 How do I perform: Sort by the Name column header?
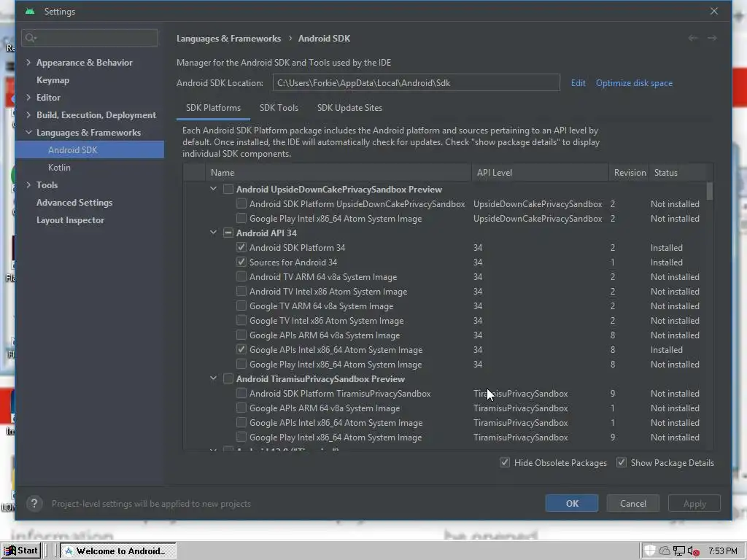coord(338,172)
